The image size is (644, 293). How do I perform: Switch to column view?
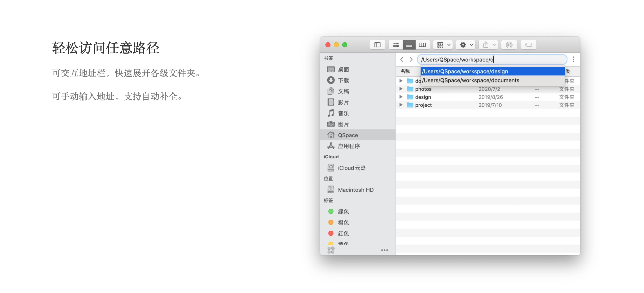[x=422, y=45]
